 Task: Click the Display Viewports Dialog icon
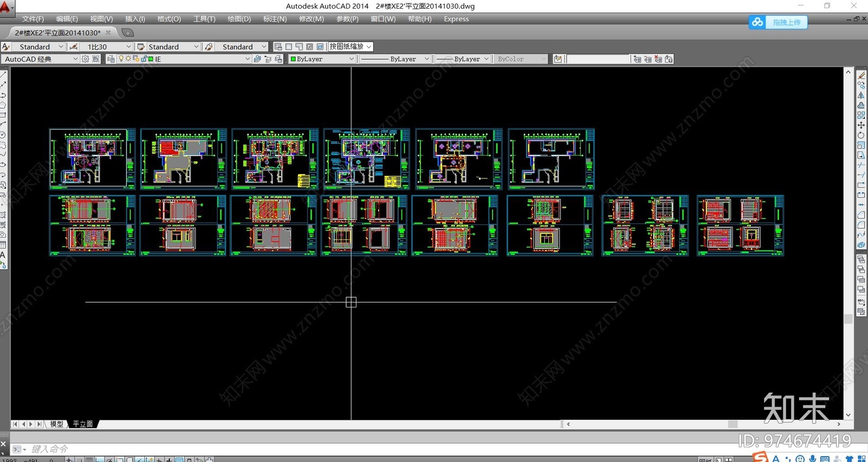pyautogui.click(x=278, y=47)
